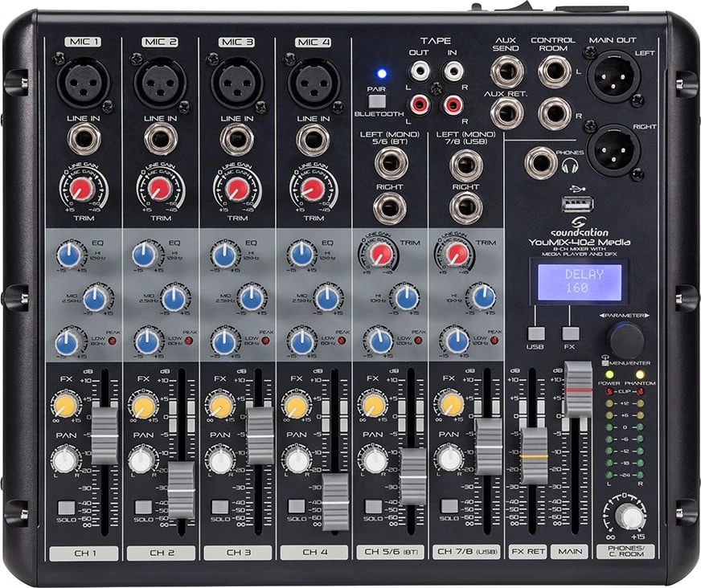Click the MAIN fader handle

pyautogui.click(x=576, y=390)
